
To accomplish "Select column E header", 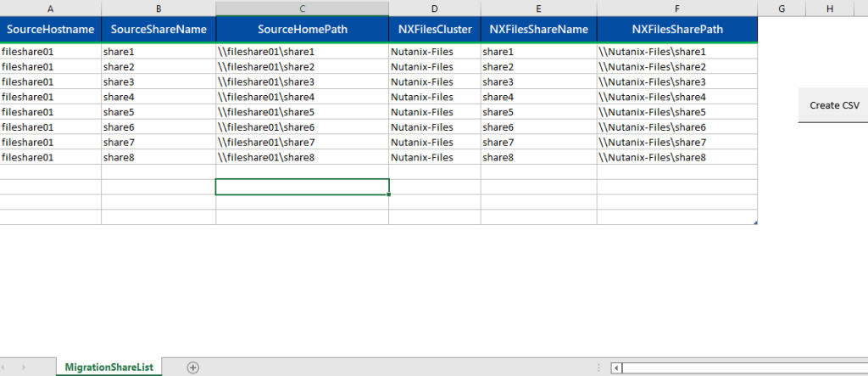I will tap(538, 8).
